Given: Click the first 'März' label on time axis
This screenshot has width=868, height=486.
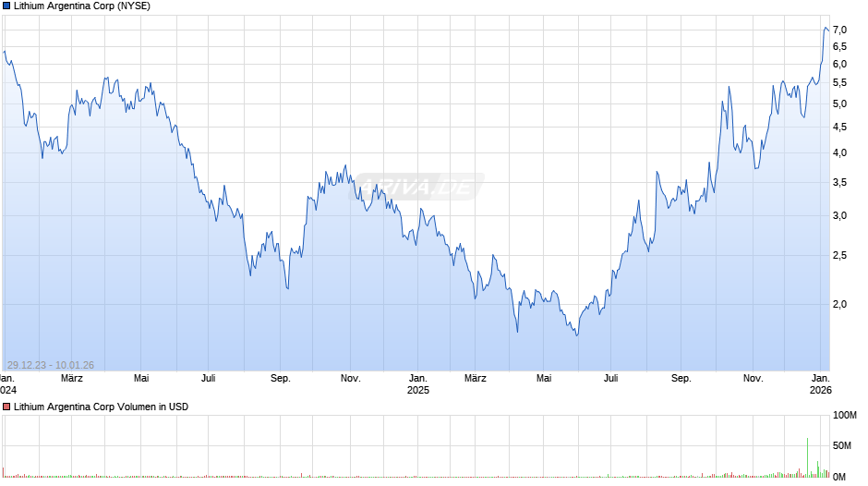Looking at the screenshot, I should [x=72, y=379].
